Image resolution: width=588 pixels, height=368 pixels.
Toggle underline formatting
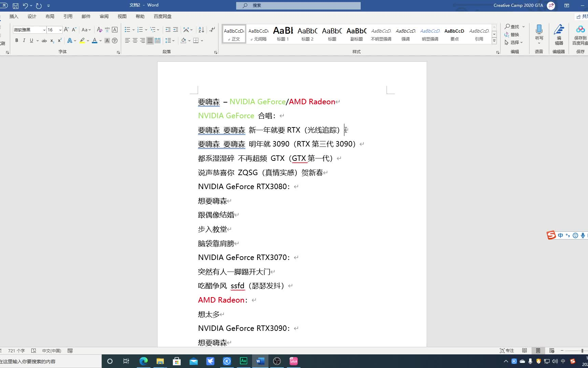coord(31,41)
